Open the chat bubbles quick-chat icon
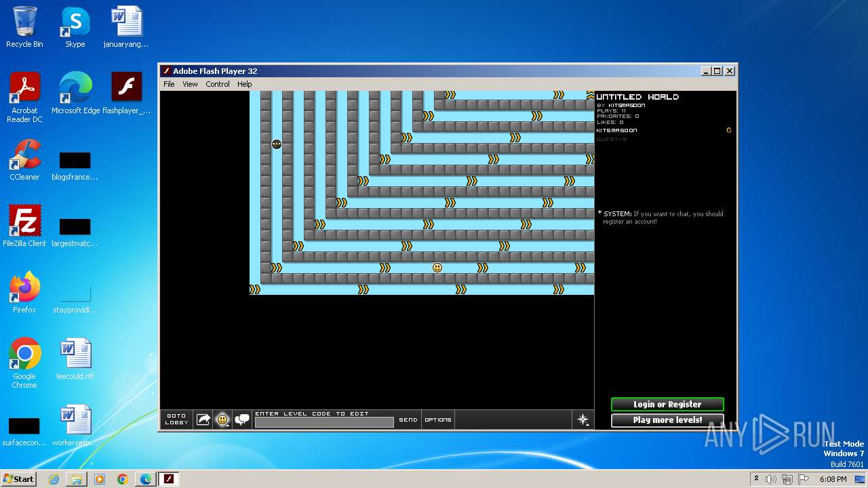Screen dimensions: 868x488 click(241, 420)
